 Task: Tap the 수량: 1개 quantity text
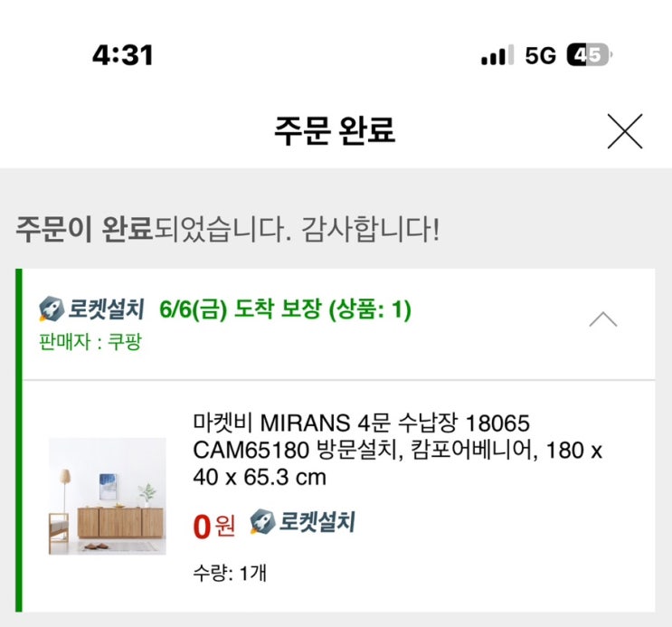(229, 572)
